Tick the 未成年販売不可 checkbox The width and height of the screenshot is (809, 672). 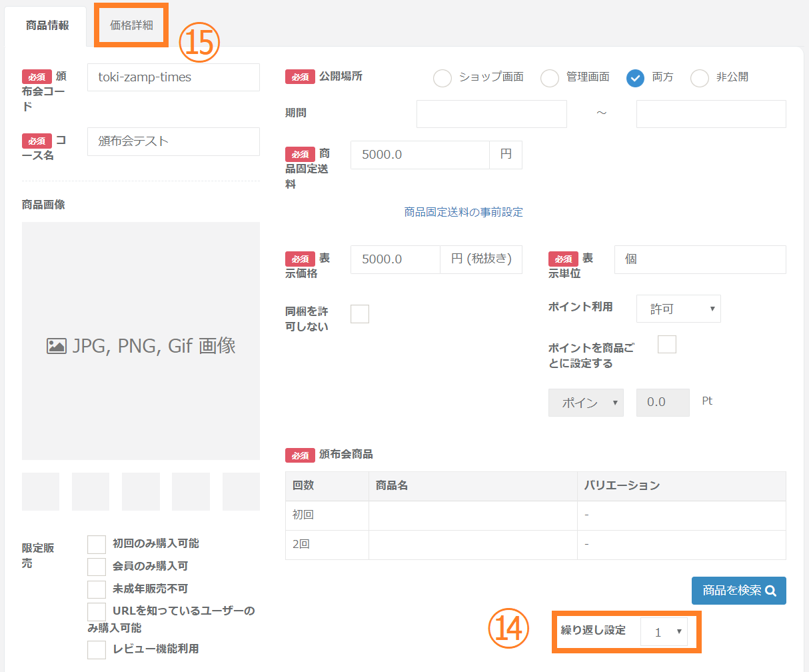tap(97, 589)
